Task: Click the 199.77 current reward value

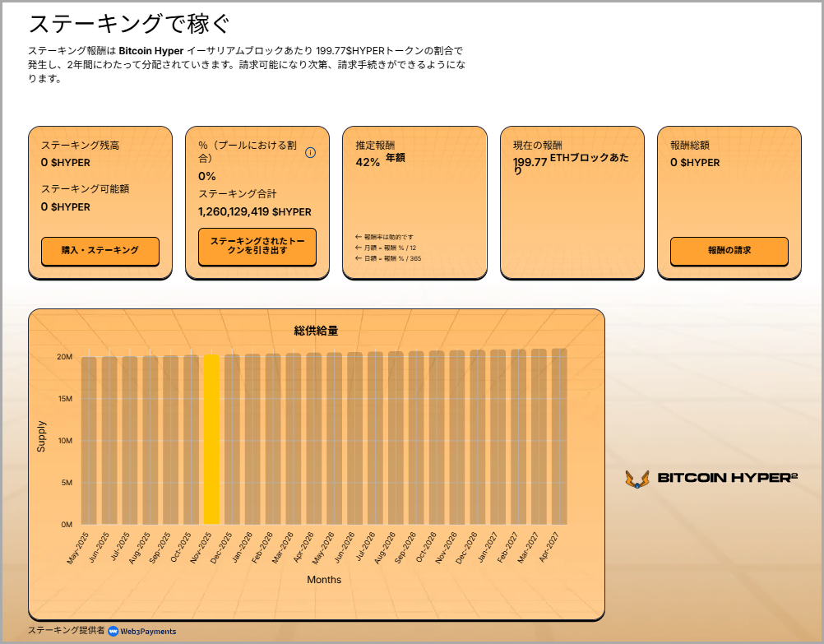Action: (x=530, y=162)
